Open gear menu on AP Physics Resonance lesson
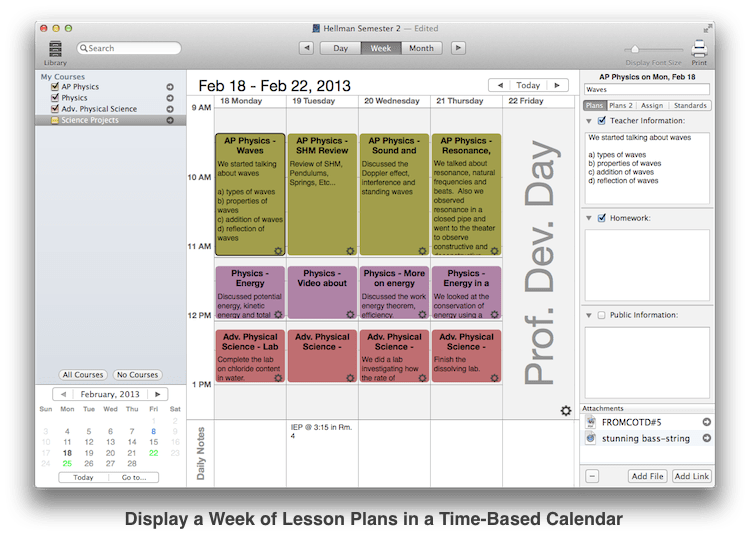 495,251
